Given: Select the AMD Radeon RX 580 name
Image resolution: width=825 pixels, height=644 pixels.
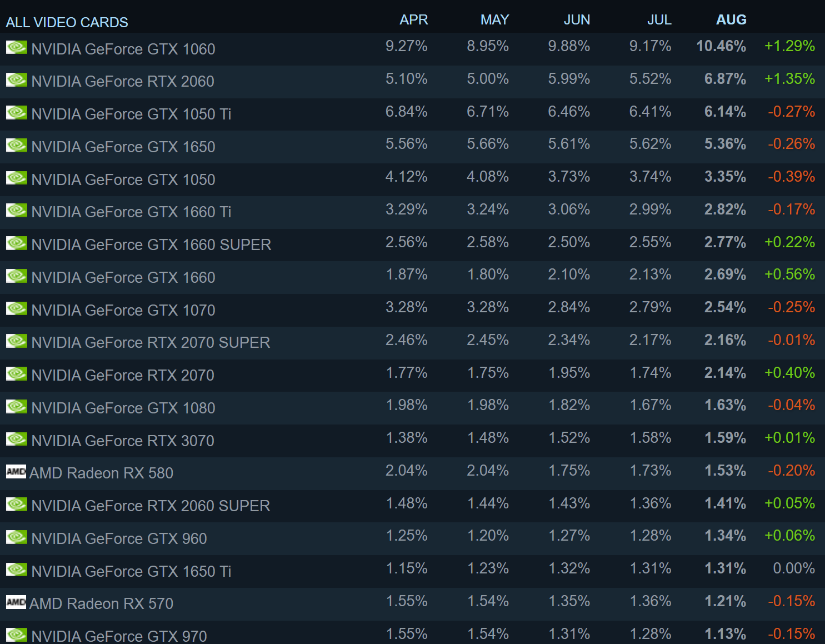Looking at the screenshot, I should coord(101,473).
